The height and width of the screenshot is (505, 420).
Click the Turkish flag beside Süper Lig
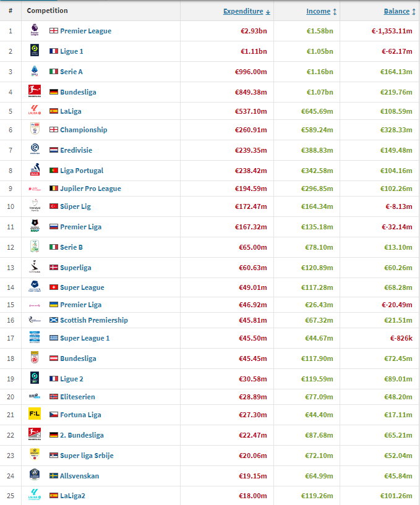pyautogui.click(x=54, y=206)
